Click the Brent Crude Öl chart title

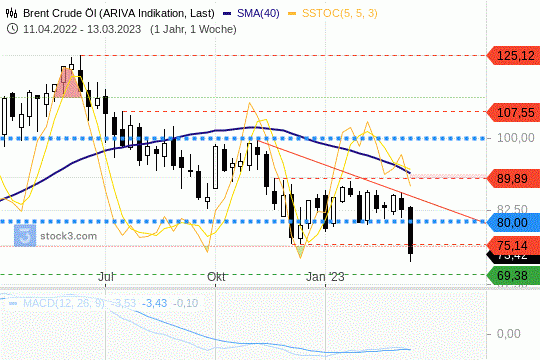coord(118,13)
